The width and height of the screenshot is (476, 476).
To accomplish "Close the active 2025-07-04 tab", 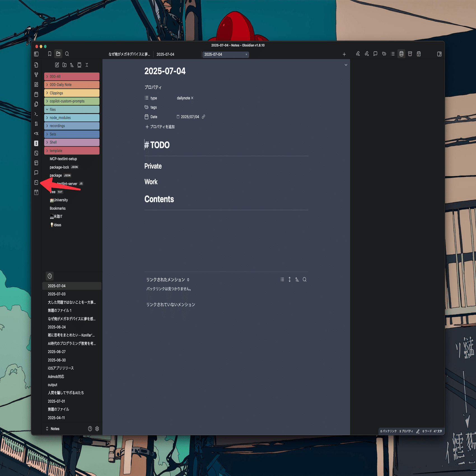I will pyautogui.click(x=246, y=54).
